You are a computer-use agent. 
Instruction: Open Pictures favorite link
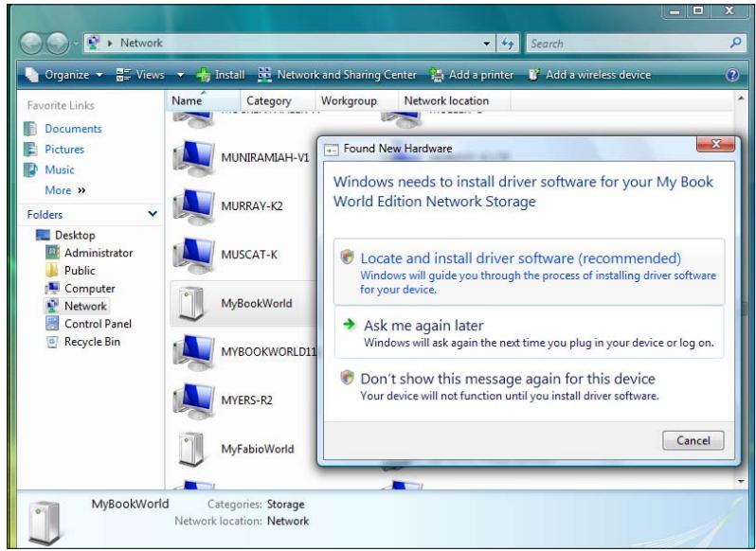coord(64,150)
